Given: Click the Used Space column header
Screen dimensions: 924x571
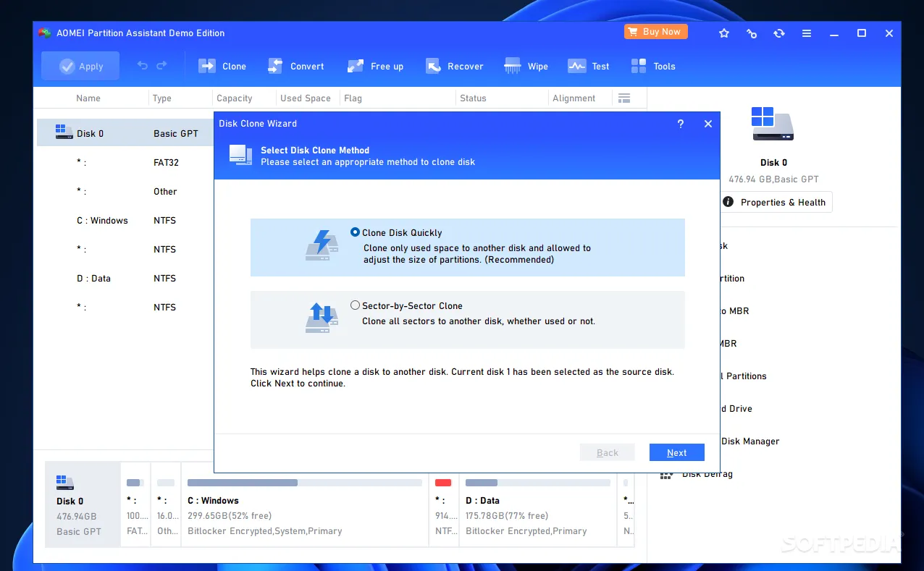Looking at the screenshot, I should click(305, 98).
